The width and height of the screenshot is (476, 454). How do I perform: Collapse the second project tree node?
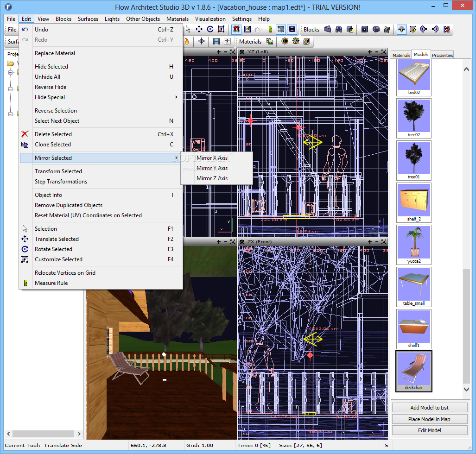point(10,89)
